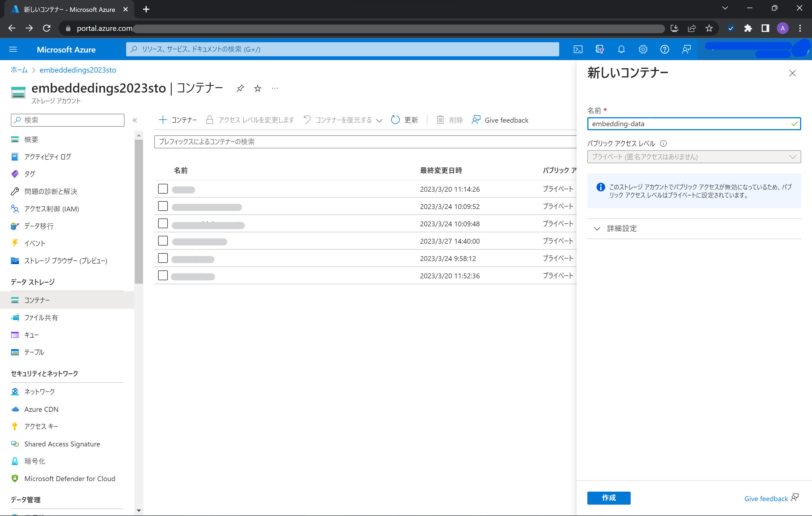The height and width of the screenshot is (516, 812).
Task: Select checkbox for 2023/3/27 14:40:00 container
Action: click(x=163, y=241)
